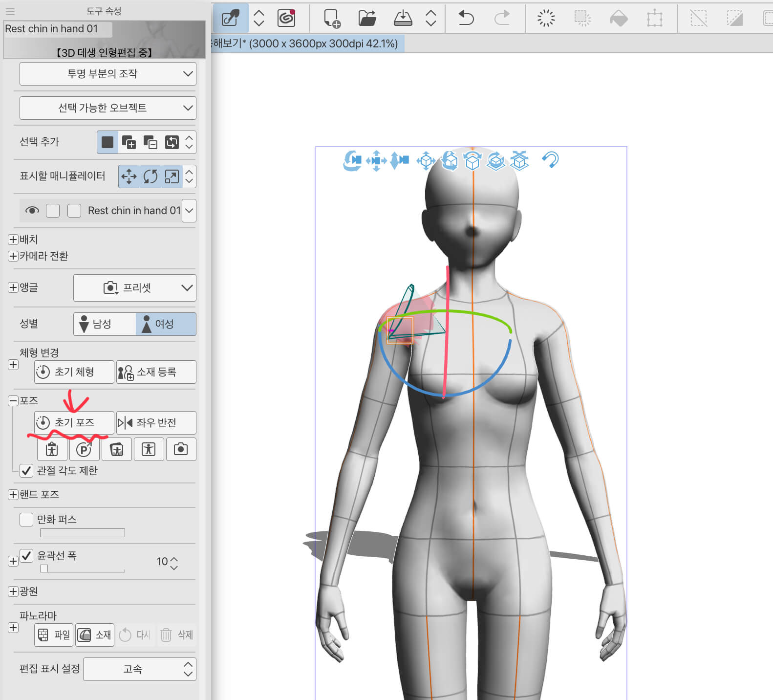Collapse the 포즈 section
Viewport: 773px width, 700px height.
tap(13, 401)
